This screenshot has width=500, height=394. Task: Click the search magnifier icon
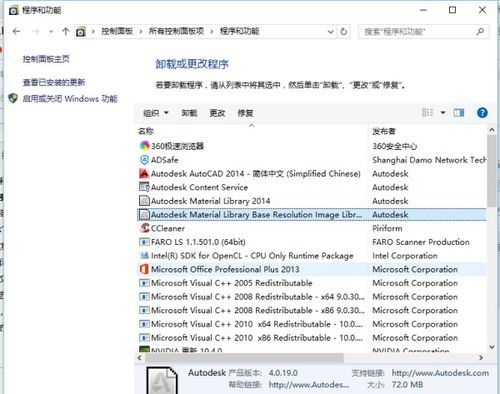point(480,32)
